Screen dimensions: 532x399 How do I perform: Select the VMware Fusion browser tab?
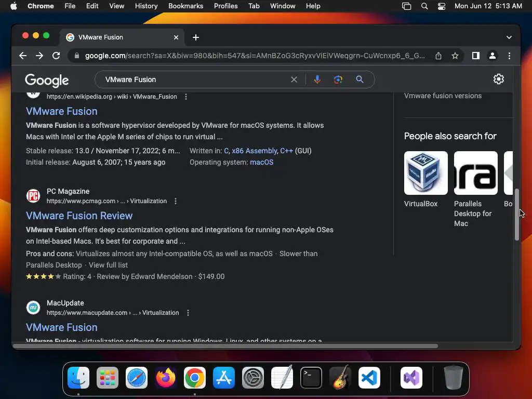pyautogui.click(x=122, y=37)
